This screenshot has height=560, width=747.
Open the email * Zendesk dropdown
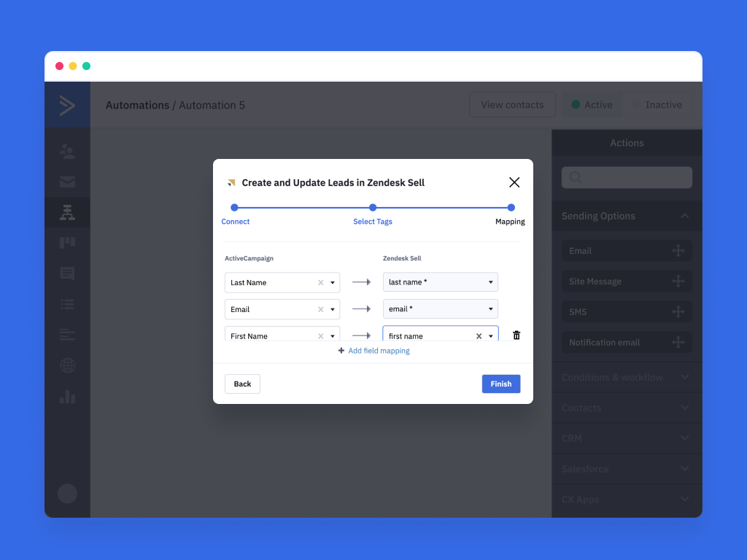(x=441, y=309)
